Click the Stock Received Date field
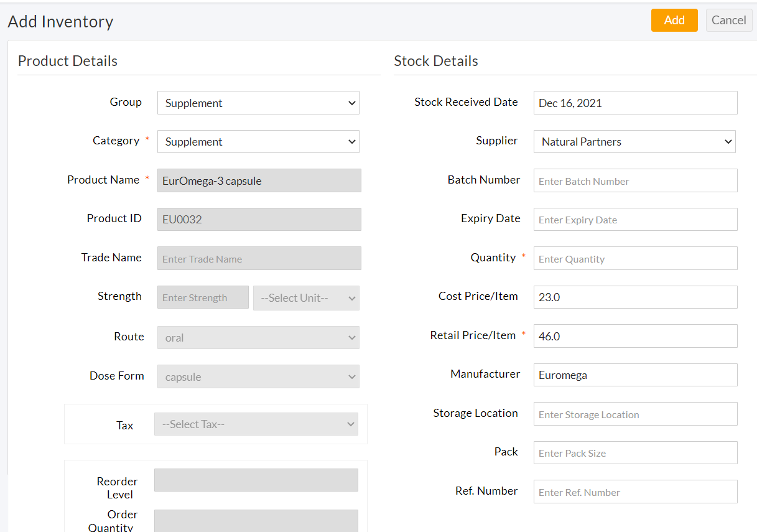The width and height of the screenshot is (757, 532). 634,103
